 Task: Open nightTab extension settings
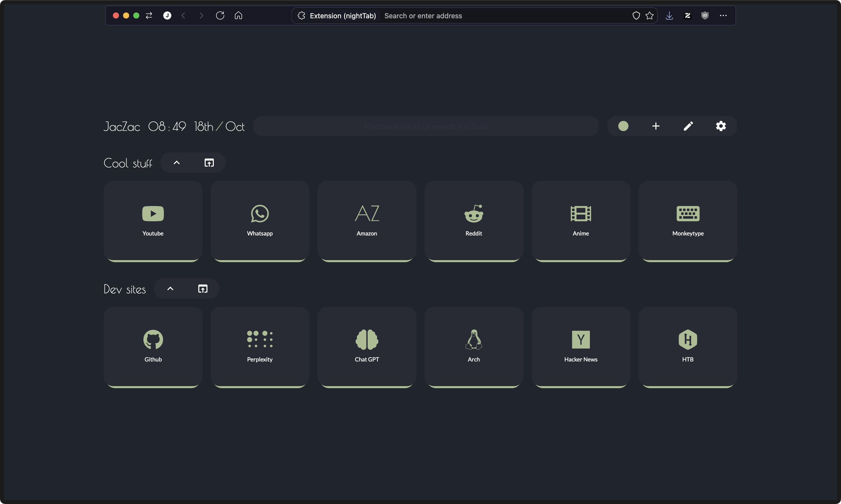click(721, 126)
